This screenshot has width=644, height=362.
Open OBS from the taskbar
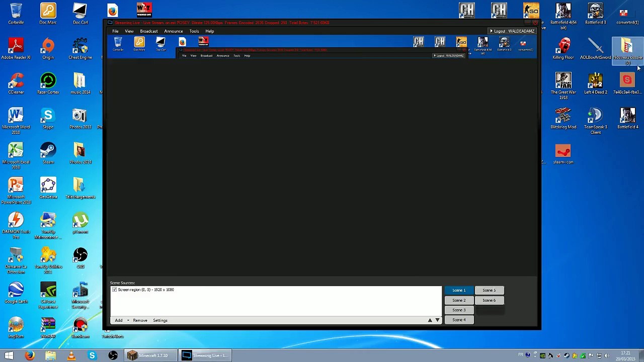(x=113, y=355)
